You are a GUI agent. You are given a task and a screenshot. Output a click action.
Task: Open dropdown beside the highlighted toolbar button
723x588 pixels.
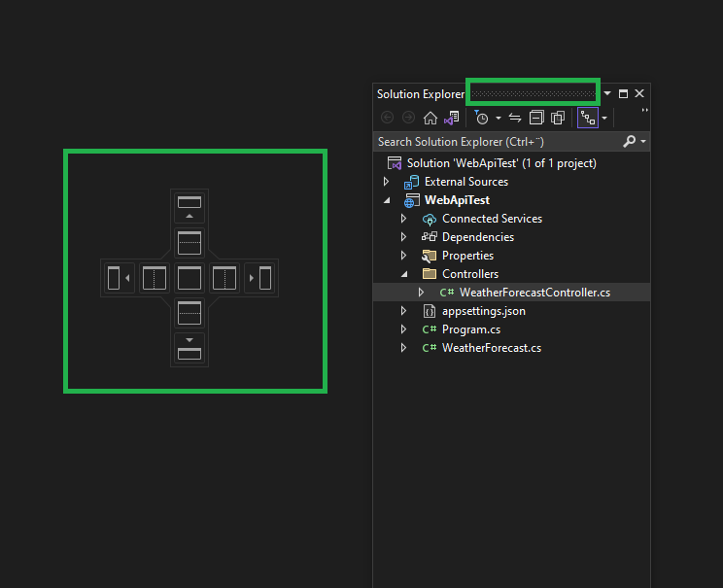coord(604,119)
